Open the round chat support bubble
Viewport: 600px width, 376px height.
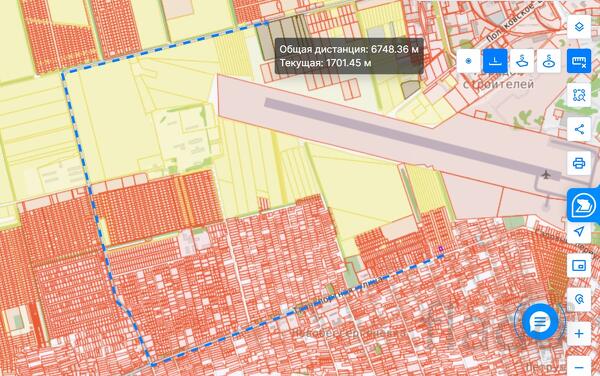(540, 322)
